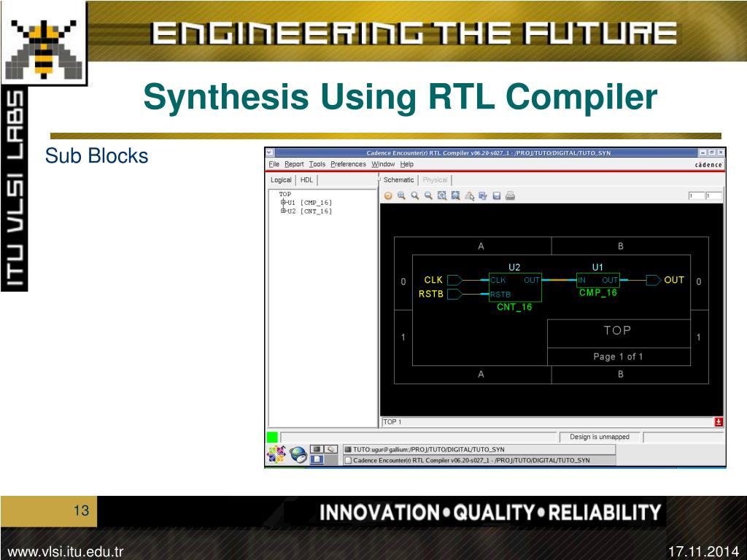The height and width of the screenshot is (560, 747).
Task: Click the RSTB input port label
Action: pos(431,295)
